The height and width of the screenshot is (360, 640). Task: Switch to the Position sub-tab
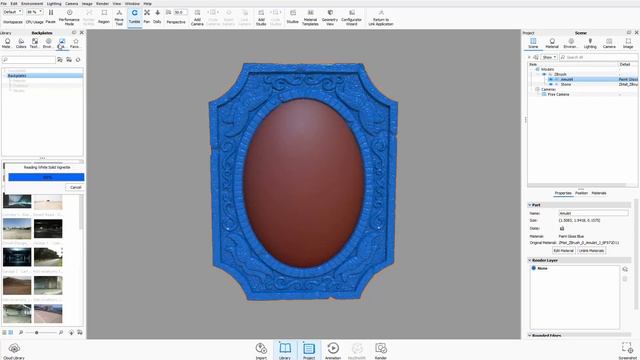(x=581, y=193)
